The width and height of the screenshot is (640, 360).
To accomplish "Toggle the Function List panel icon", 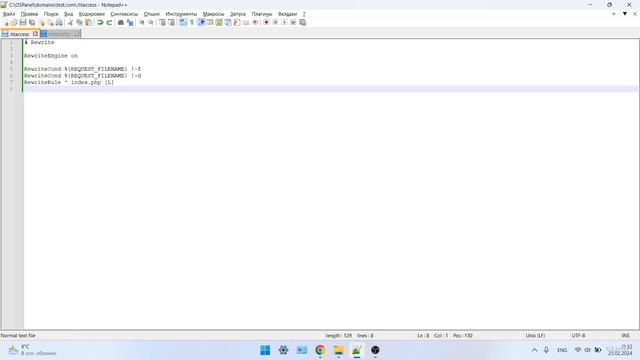I will 237,22.
